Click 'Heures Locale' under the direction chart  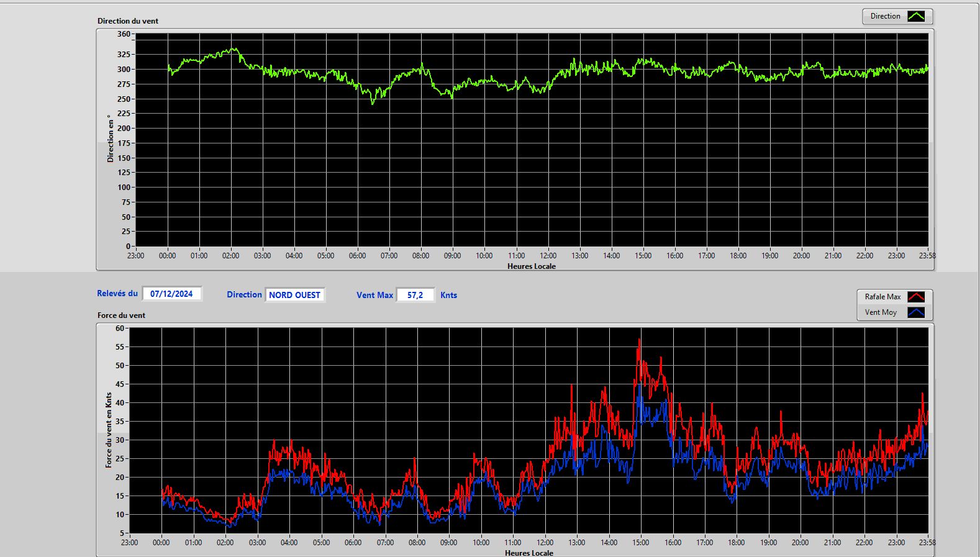532,266
